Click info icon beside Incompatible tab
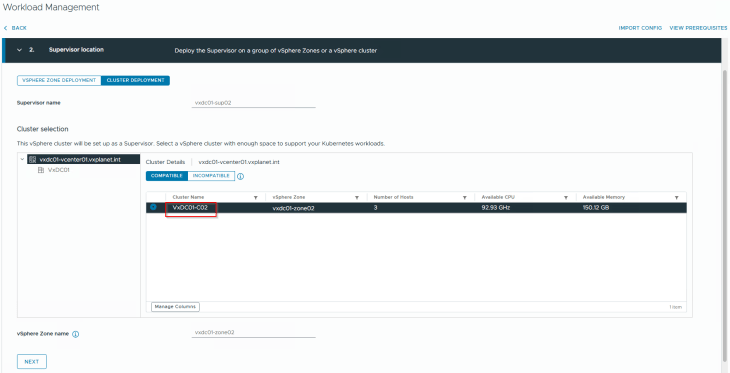Image resolution: width=730 pixels, height=373 pixels. click(x=241, y=176)
